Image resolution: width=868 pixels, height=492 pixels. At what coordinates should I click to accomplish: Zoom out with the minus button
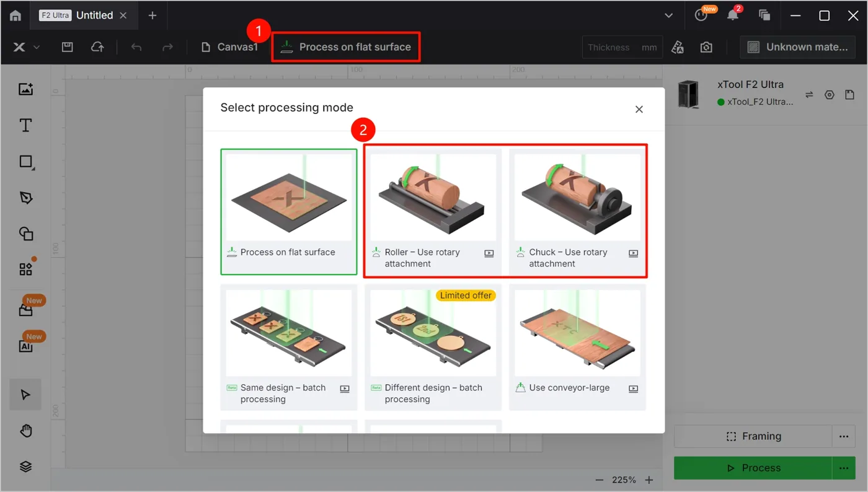599,480
